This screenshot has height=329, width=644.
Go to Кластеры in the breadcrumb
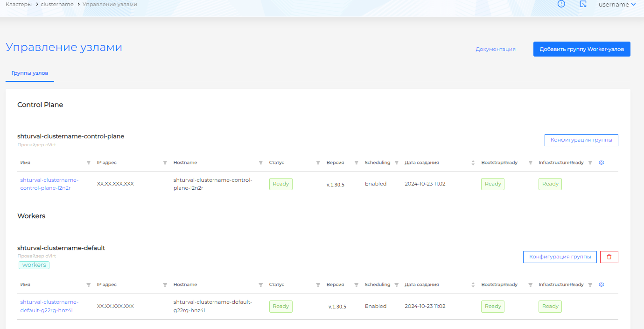[x=19, y=4]
